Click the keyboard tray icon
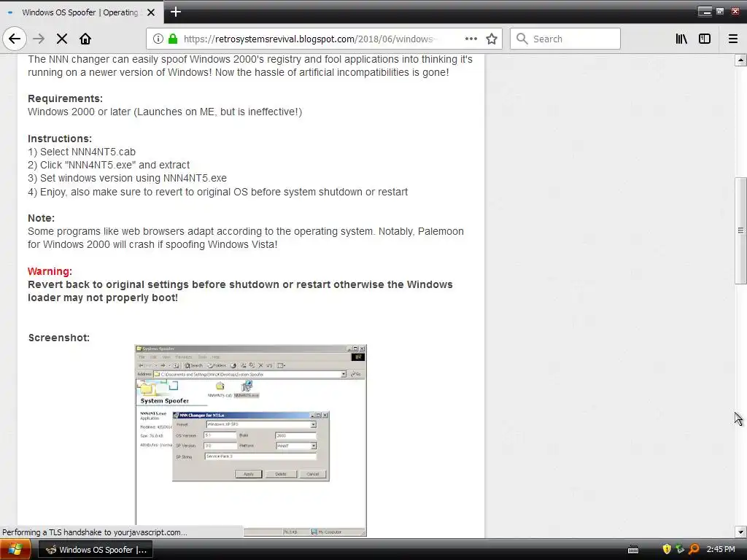This screenshot has width=747, height=560. [633, 550]
